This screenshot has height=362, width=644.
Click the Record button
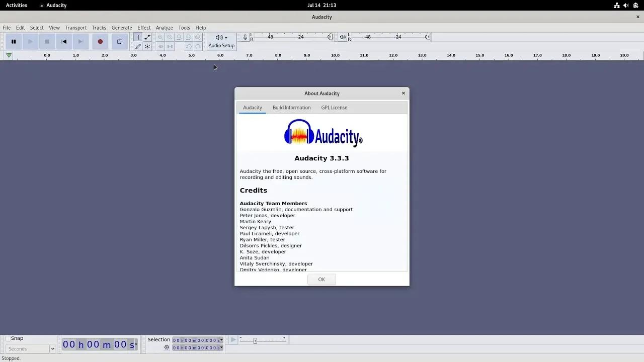coord(100,41)
